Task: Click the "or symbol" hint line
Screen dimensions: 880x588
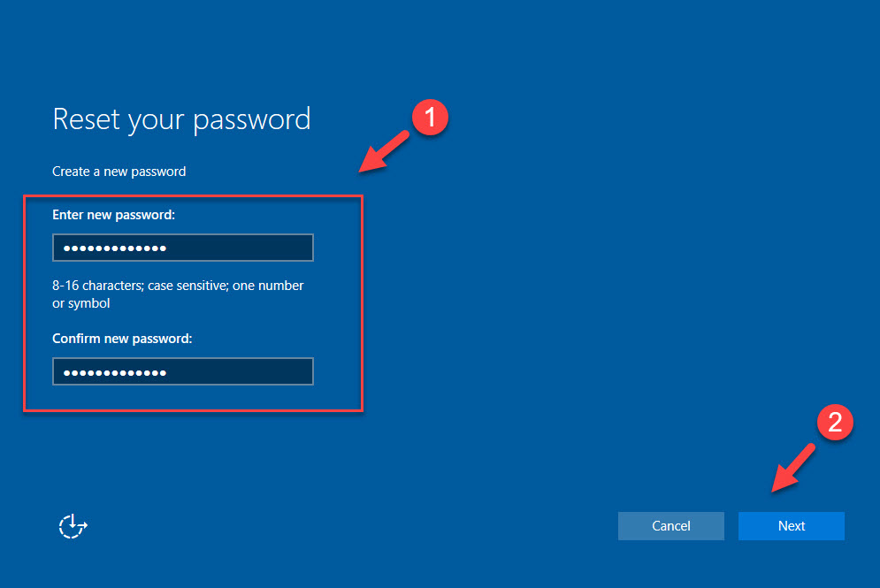Action: click(x=80, y=303)
